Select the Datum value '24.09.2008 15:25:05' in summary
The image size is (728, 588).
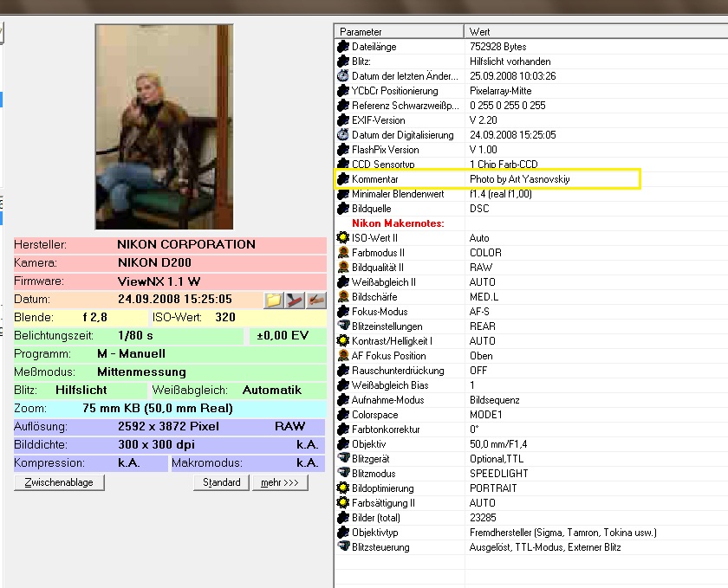tap(174, 300)
